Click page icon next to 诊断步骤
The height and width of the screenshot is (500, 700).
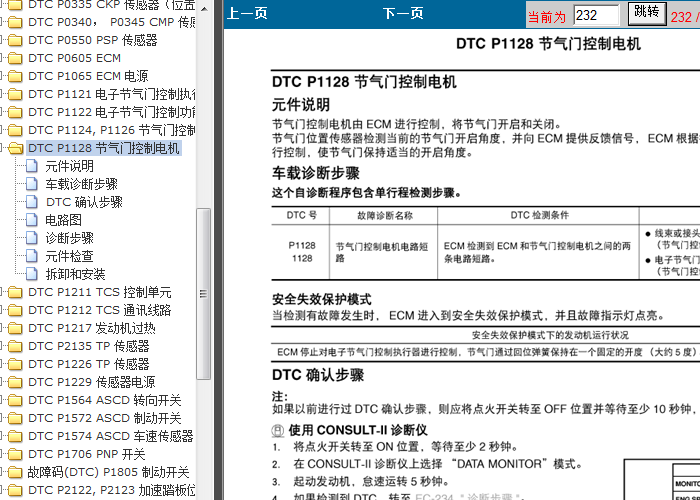(x=32, y=238)
